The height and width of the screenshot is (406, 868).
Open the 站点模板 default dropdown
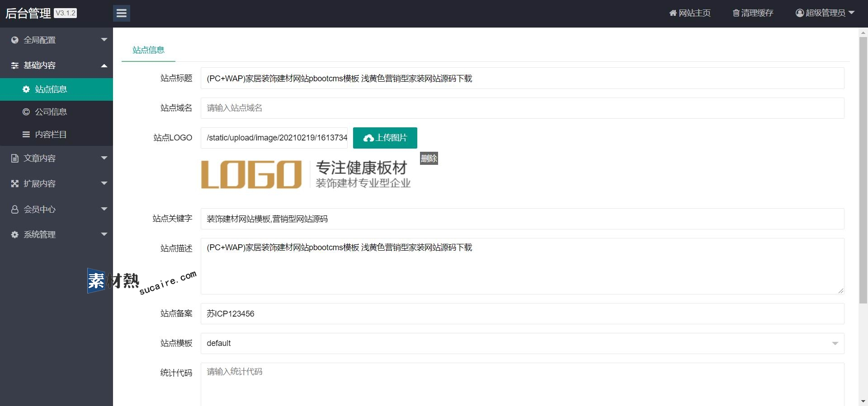pyautogui.click(x=522, y=343)
